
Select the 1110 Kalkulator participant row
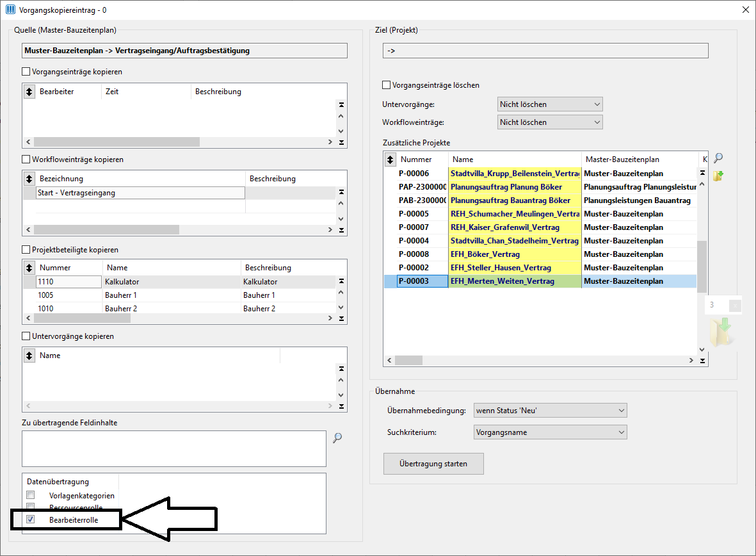(x=179, y=281)
